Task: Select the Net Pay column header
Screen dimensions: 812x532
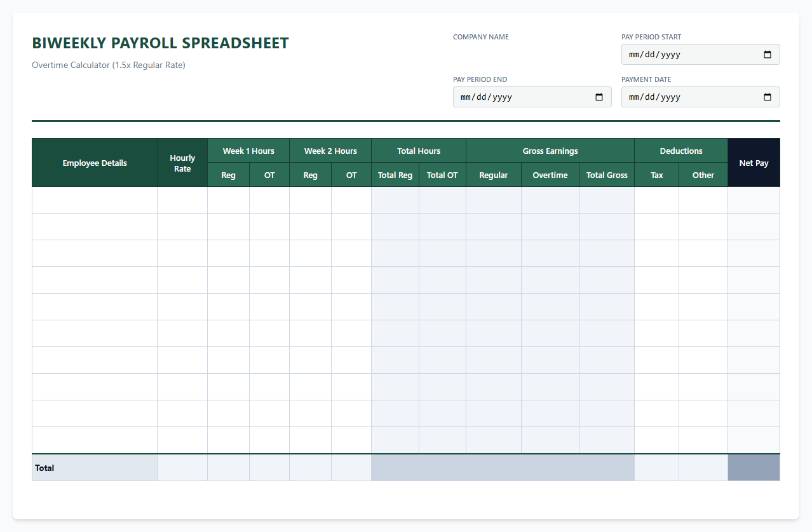Action: [x=754, y=163]
